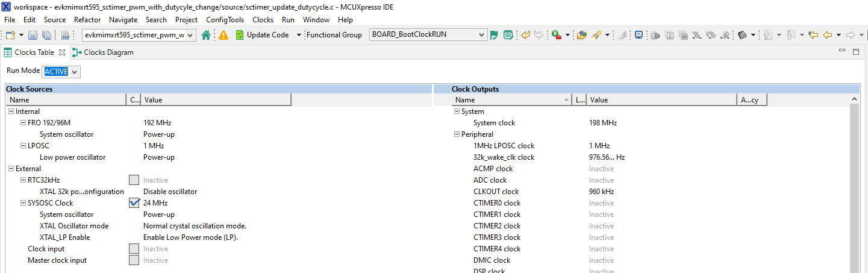This screenshot has width=868, height=273.
Task: Click the undo arrow icon
Action: [525, 35]
